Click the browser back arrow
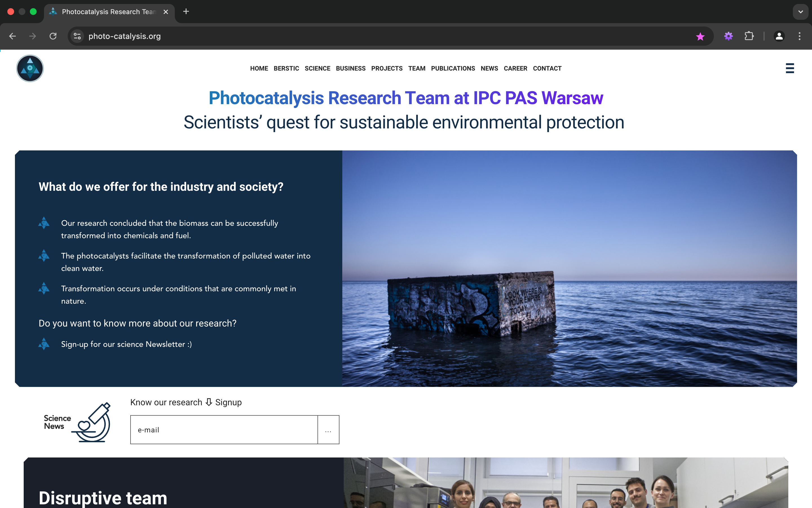 12,36
